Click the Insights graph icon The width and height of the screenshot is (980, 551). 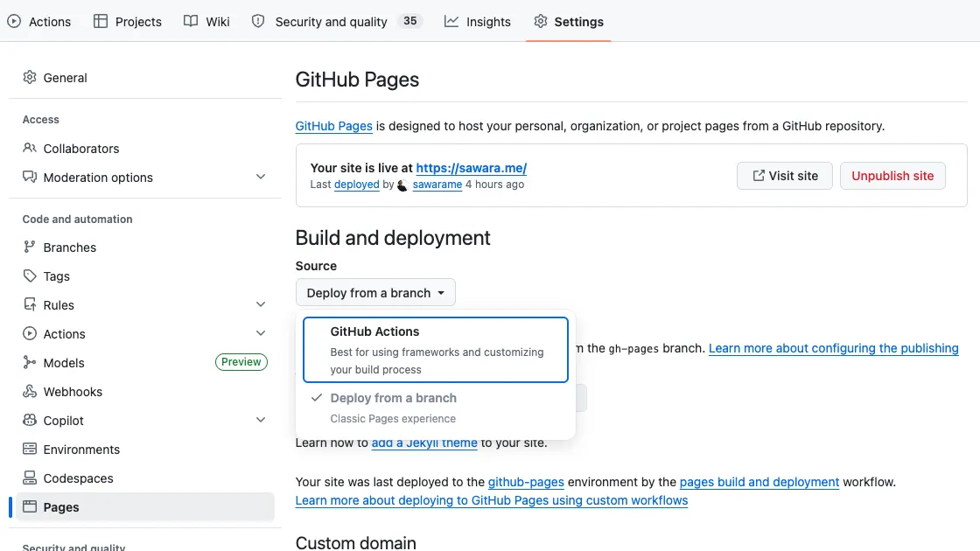pyautogui.click(x=451, y=21)
